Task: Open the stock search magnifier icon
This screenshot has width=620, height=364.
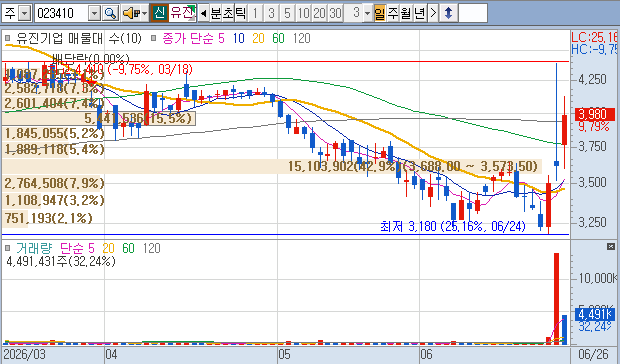Action: pos(110,13)
